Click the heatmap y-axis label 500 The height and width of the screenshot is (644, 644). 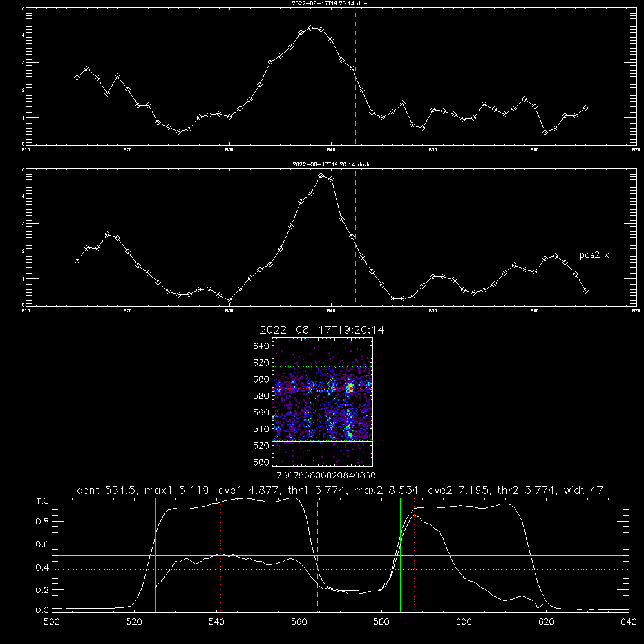[261, 462]
